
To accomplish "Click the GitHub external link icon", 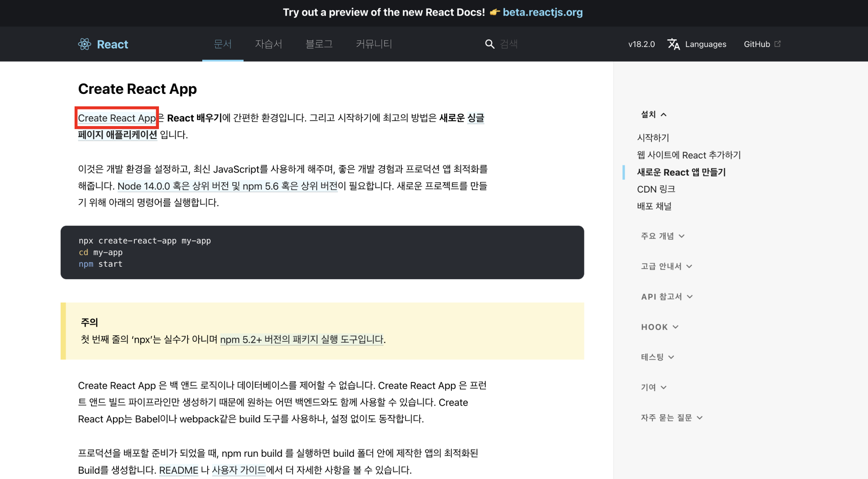I will pos(777,44).
